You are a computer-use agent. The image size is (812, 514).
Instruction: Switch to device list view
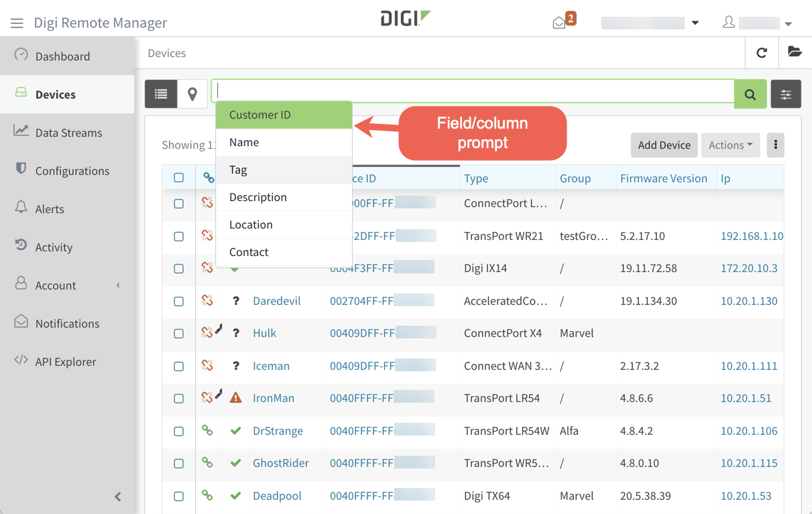point(161,94)
